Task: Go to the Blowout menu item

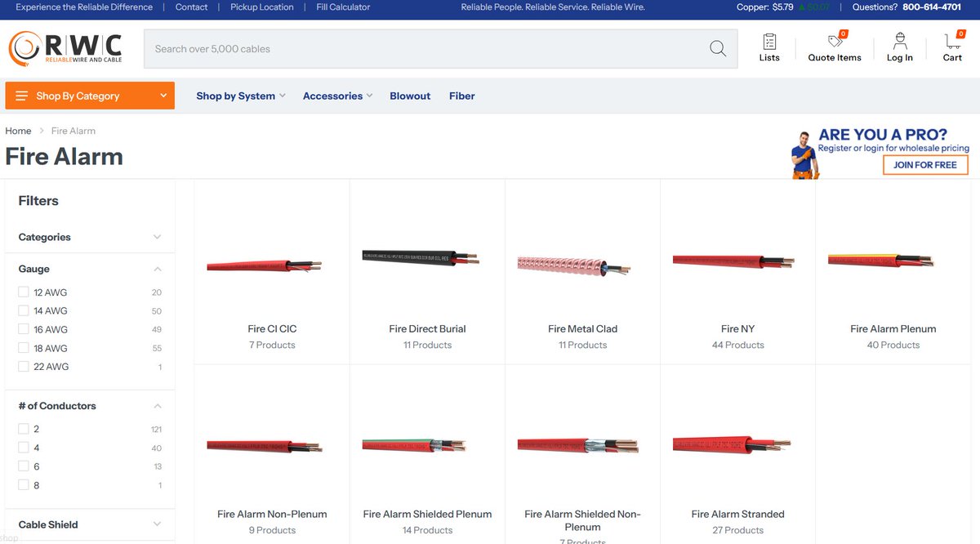Action: click(410, 96)
